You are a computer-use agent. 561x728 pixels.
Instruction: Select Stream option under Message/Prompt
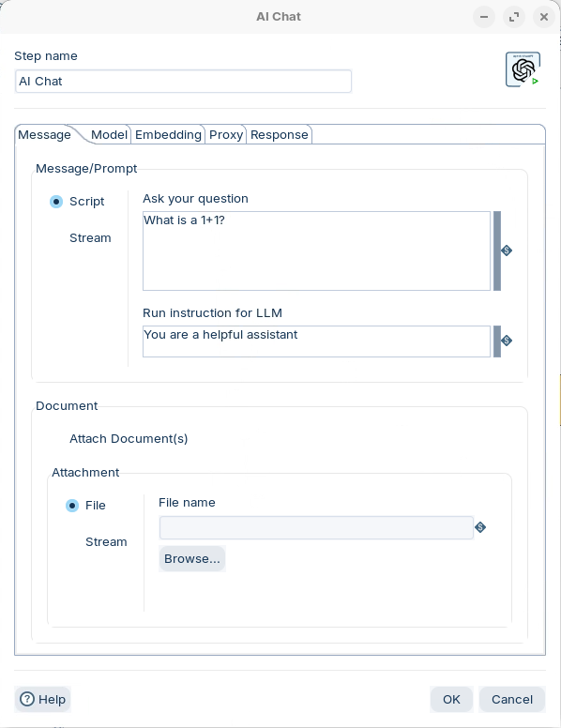90,238
